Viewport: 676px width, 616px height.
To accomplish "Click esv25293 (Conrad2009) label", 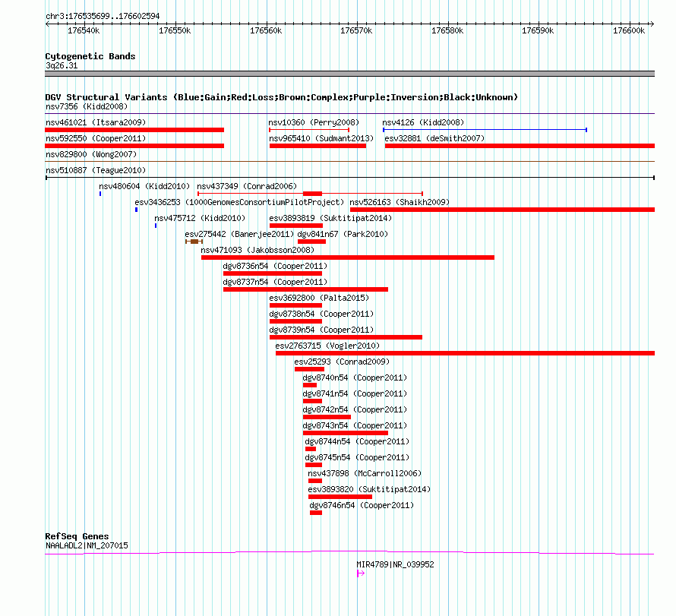I will 342,362.
